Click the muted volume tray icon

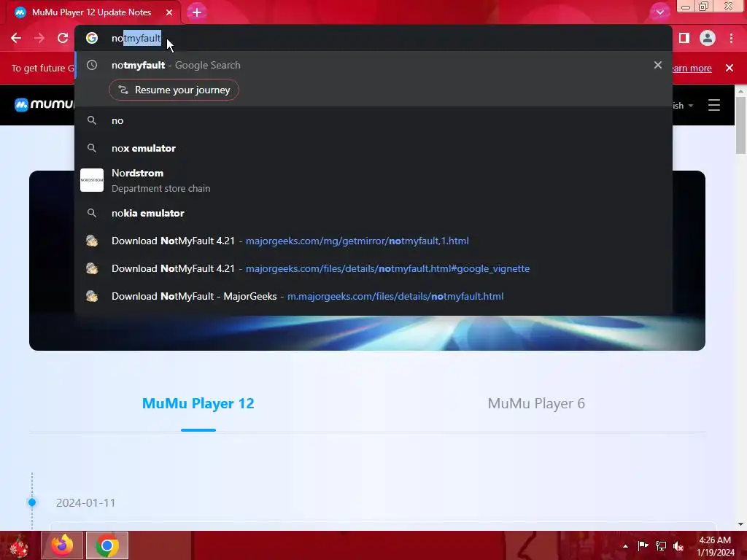678,546
